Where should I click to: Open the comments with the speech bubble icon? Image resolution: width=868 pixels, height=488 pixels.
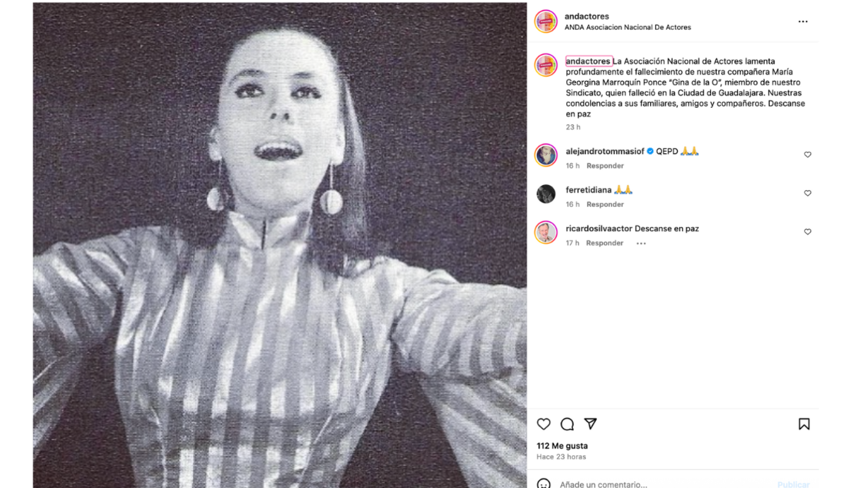[x=568, y=424]
